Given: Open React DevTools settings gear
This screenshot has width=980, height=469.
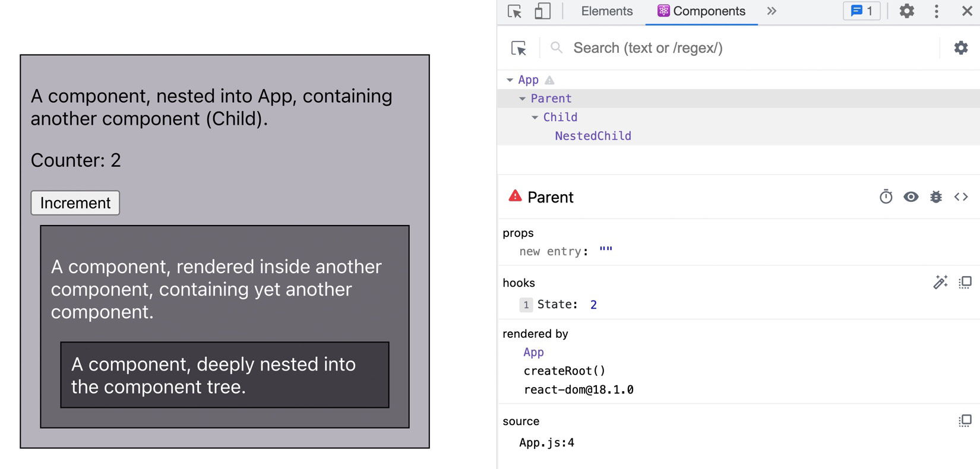Looking at the screenshot, I should point(960,48).
